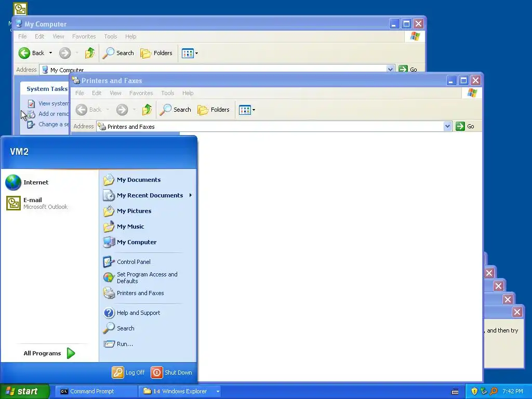Open File menu in Printers and Faxes
The image size is (532, 399).
(x=79, y=93)
